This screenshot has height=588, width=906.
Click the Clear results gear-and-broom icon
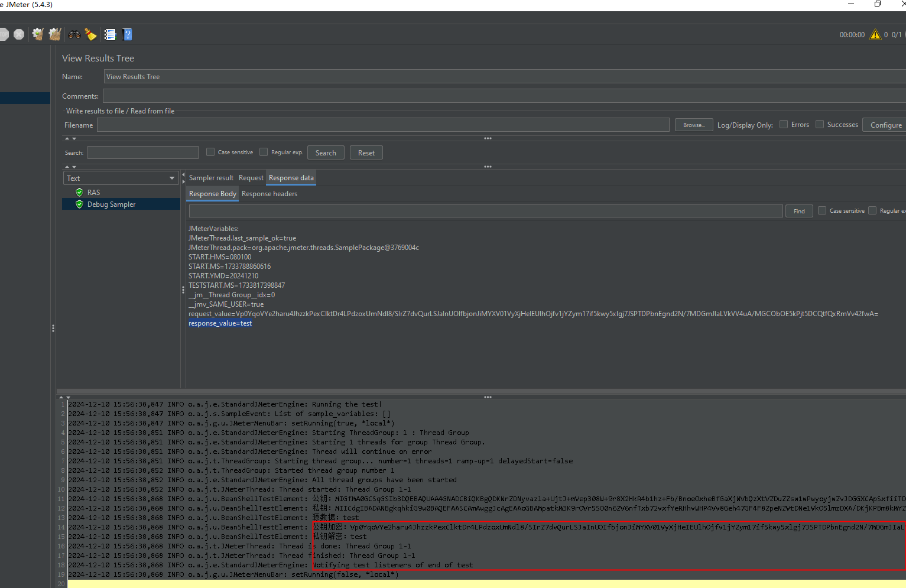pos(38,34)
